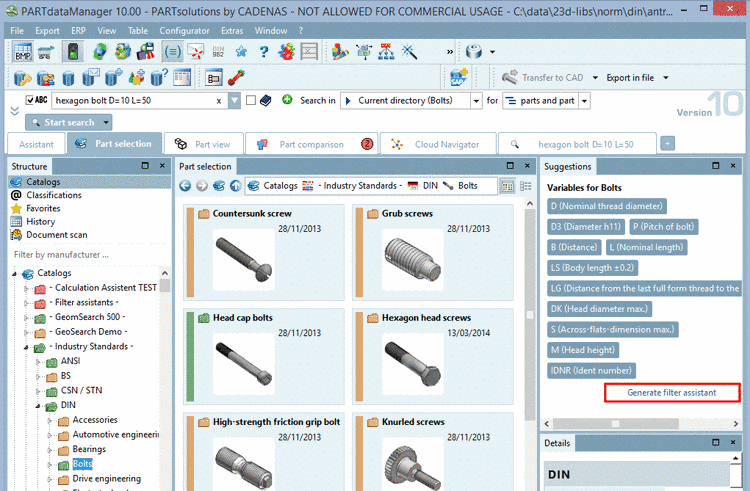Switch to the Part view tab
Image resolution: width=750 pixels, height=491 pixels.
[x=204, y=144]
